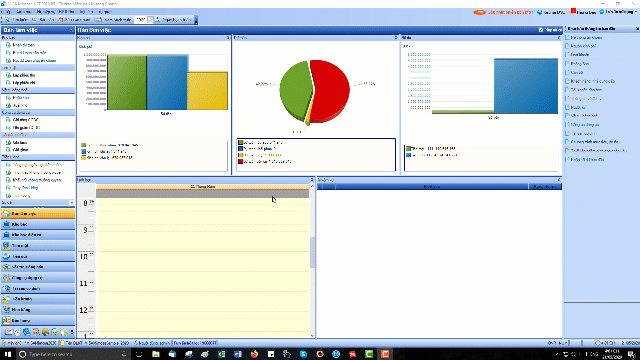Collapse the pie chart panel via header arrow

coord(396,38)
